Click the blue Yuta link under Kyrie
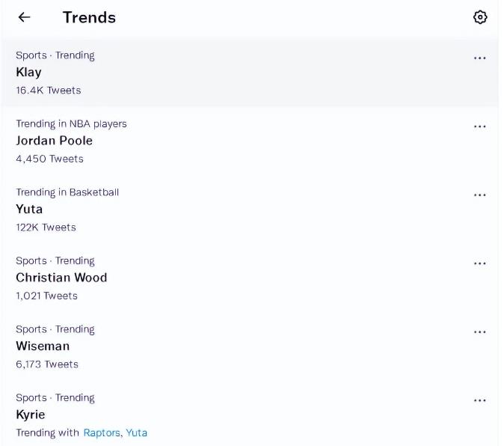 click(x=136, y=433)
